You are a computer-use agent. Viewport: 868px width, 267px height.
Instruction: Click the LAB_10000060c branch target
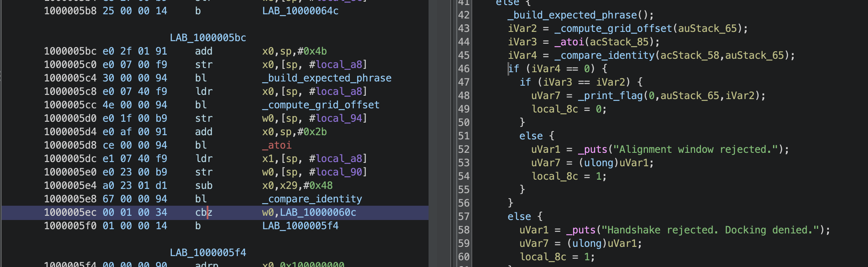click(x=318, y=212)
